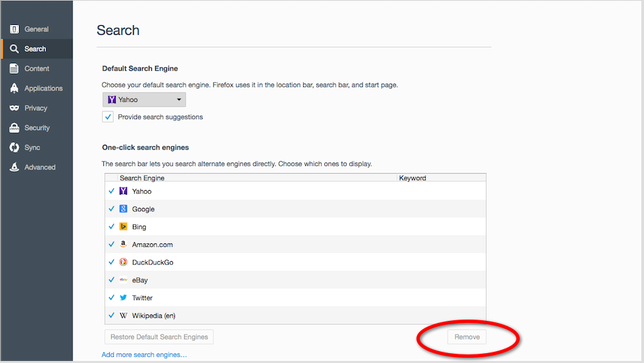The height and width of the screenshot is (363, 644).
Task: Click the Wikipedia W logo in list
Action: pos(123,316)
